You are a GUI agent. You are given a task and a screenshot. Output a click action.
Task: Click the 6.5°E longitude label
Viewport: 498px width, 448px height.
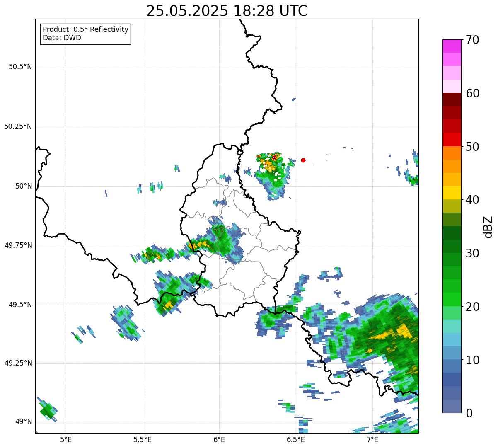(x=296, y=440)
